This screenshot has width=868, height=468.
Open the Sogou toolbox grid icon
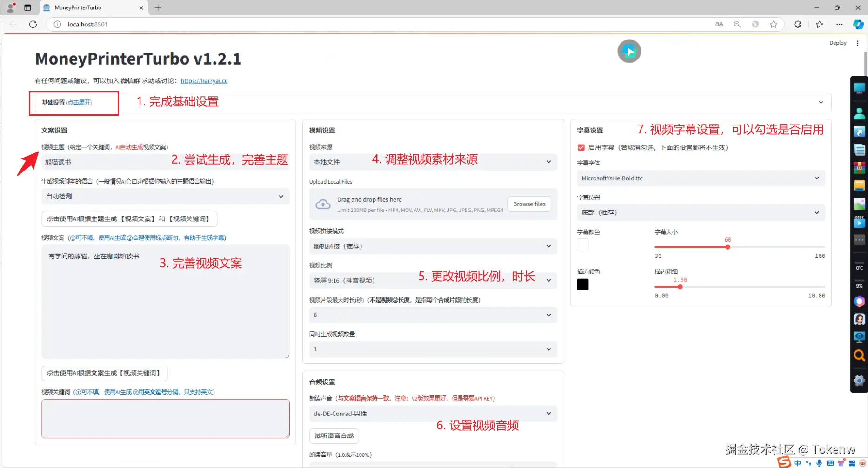[852, 463]
